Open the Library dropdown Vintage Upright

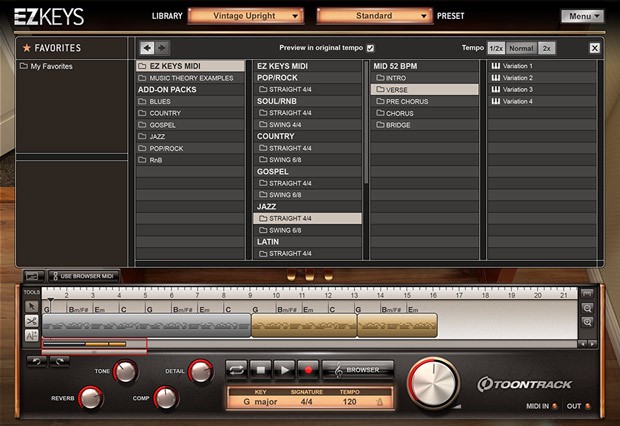pos(246,16)
